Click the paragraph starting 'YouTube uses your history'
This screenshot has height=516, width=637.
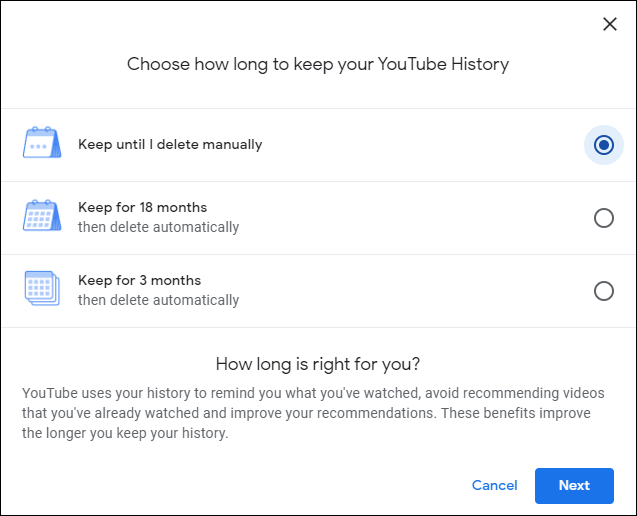313,413
